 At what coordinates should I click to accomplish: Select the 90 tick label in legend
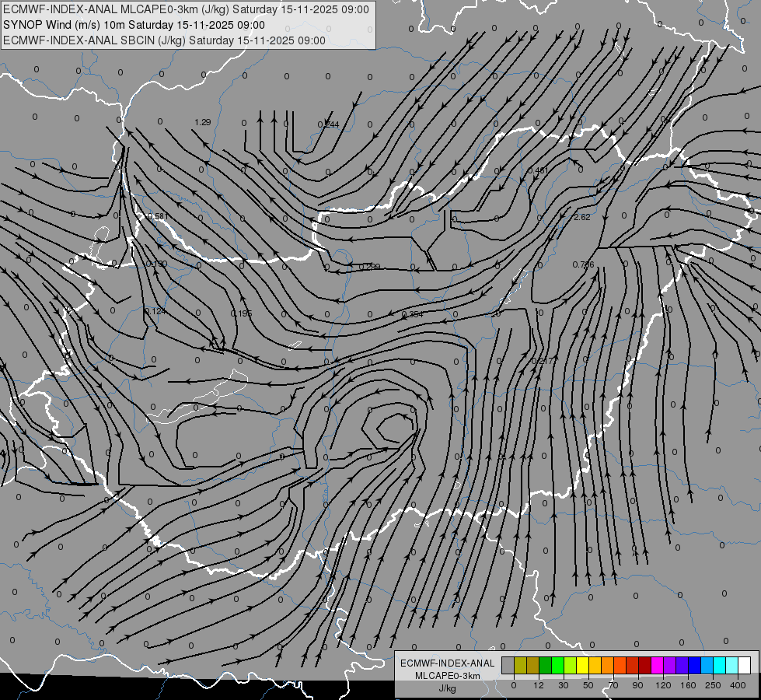pos(638,685)
